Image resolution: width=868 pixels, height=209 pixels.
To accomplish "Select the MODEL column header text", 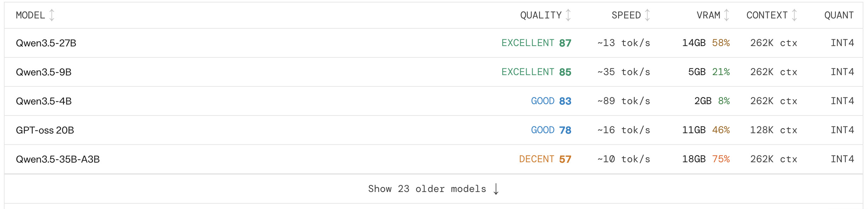I will click(30, 15).
